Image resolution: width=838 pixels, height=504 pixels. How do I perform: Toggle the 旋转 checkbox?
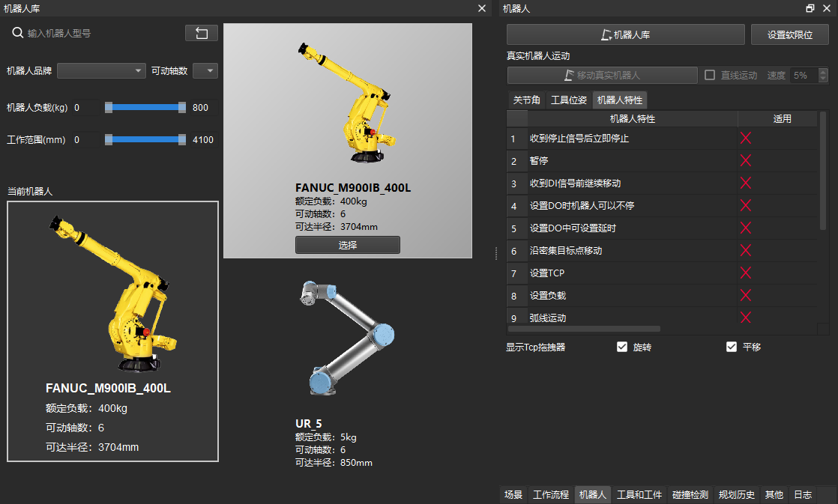(x=622, y=347)
